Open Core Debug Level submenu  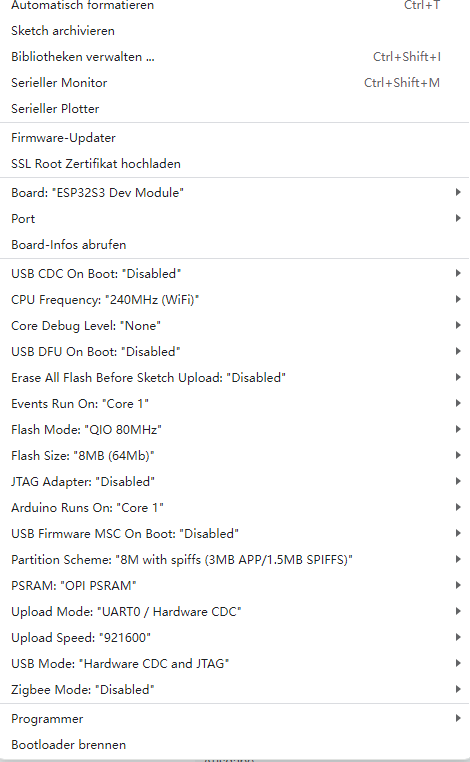[x=235, y=326]
